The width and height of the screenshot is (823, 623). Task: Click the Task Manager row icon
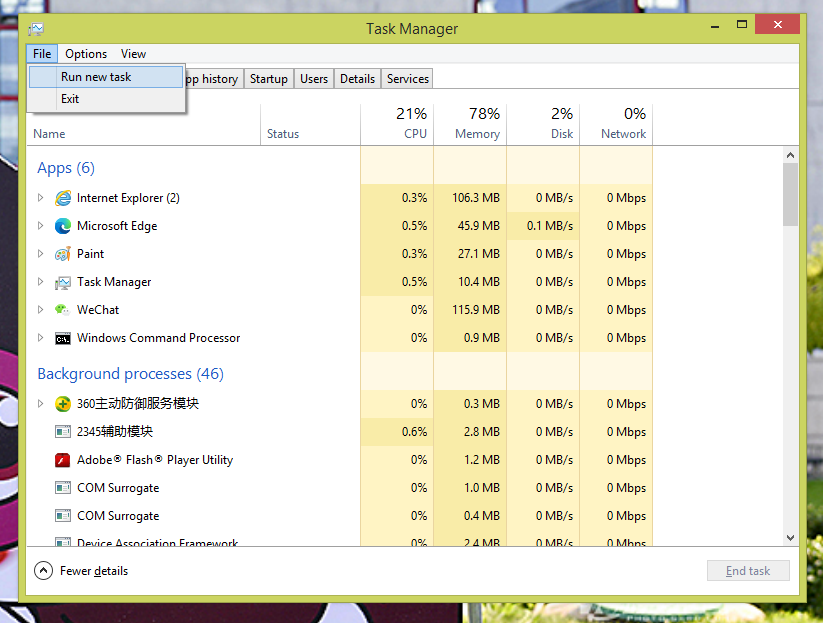coord(63,282)
